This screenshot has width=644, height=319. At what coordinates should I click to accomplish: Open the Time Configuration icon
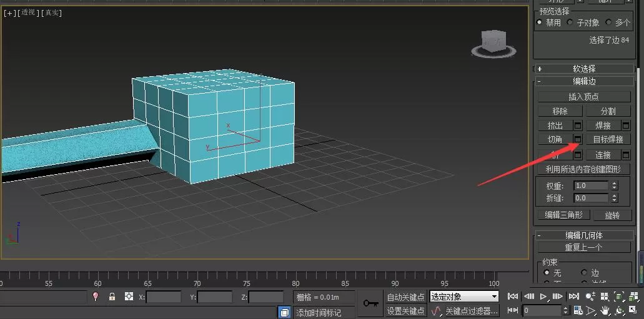tap(578, 310)
